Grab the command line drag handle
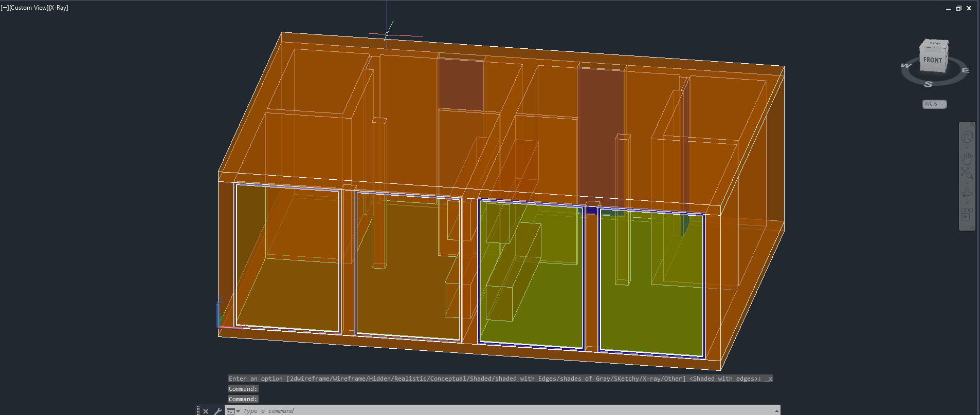This screenshot has width=980, height=415. (x=198, y=410)
